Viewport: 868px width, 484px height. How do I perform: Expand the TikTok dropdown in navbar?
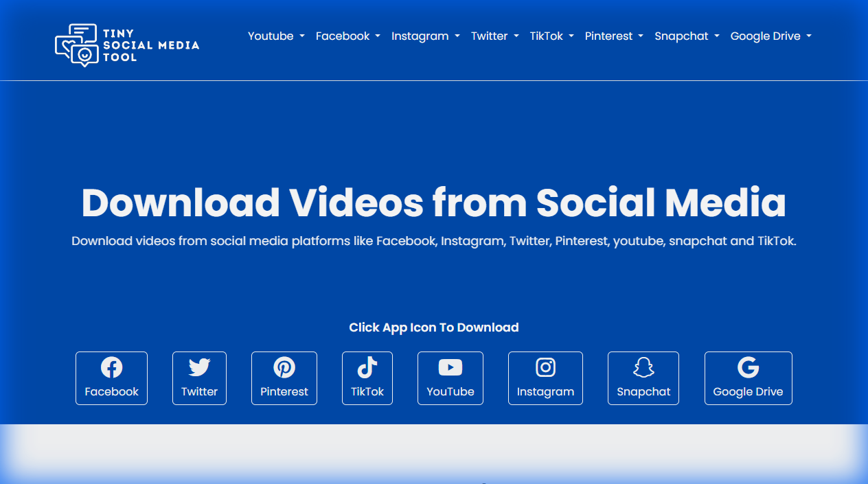pos(551,36)
